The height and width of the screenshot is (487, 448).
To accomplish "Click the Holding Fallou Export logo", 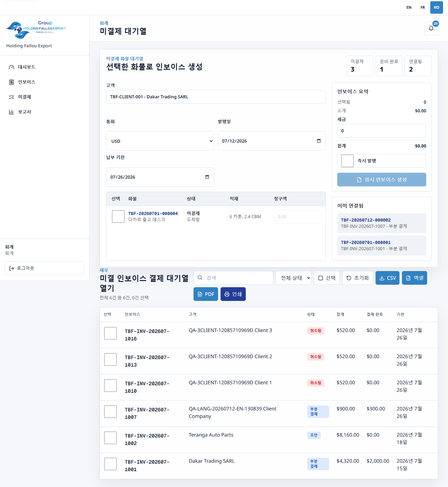I will [x=36, y=30].
